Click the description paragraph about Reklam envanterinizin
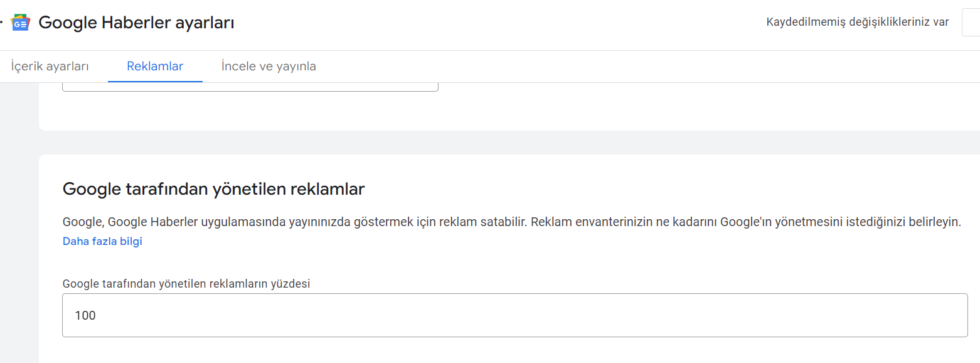The image size is (980, 363). point(511,222)
